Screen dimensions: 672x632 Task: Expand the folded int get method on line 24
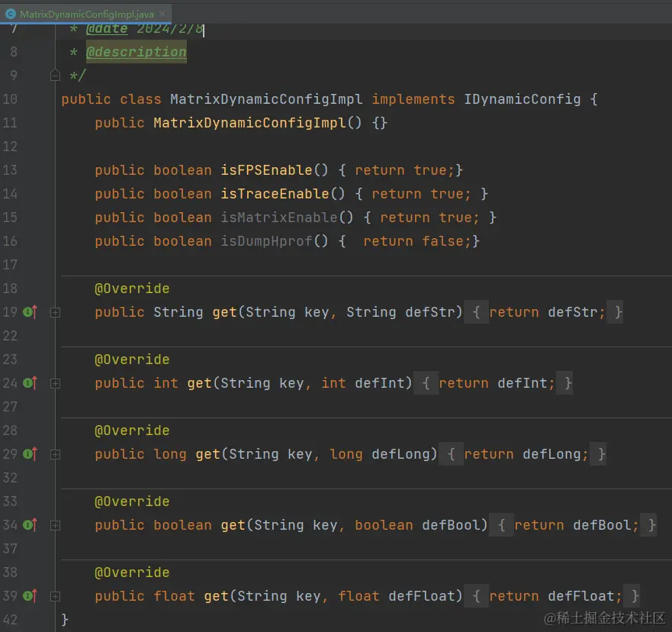pyautogui.click(x=55, y=383)
